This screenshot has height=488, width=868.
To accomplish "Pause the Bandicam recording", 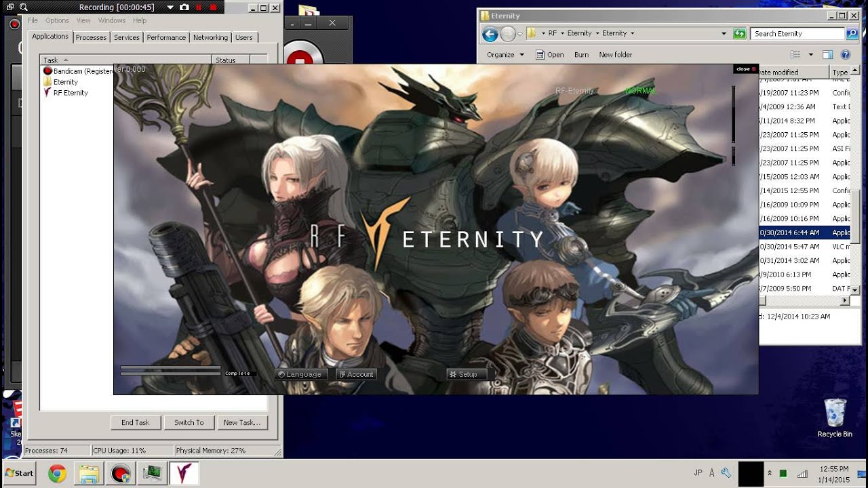I will point(199,7).
